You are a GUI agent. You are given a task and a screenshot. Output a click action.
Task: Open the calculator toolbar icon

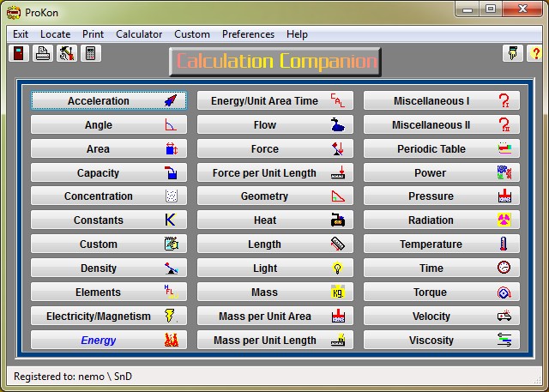tap(90, 54)
